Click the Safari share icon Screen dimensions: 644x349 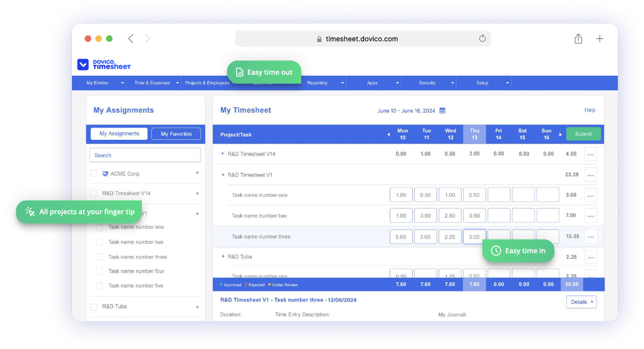tap(578, 38)
